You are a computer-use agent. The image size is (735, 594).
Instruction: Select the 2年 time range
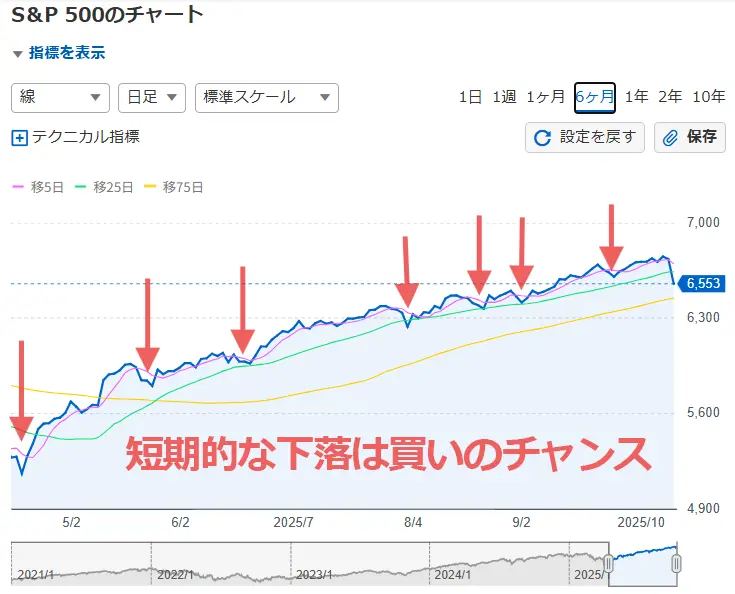[x=670, y=97]
